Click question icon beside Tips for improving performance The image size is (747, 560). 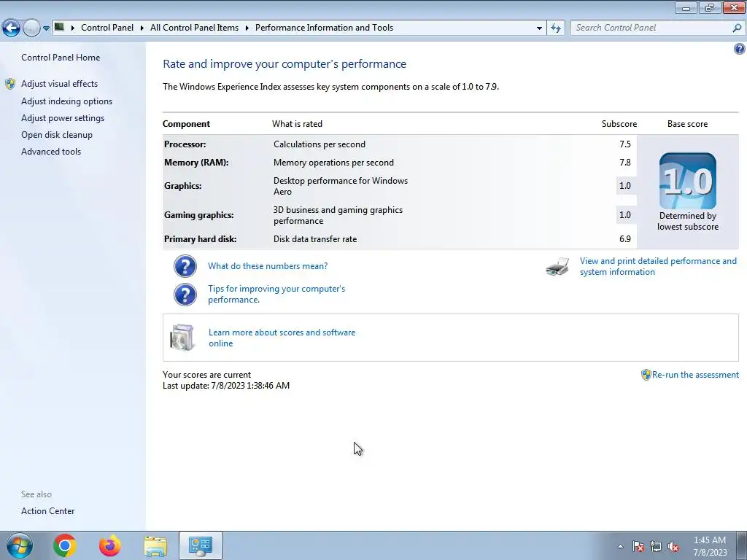point(185,295)
